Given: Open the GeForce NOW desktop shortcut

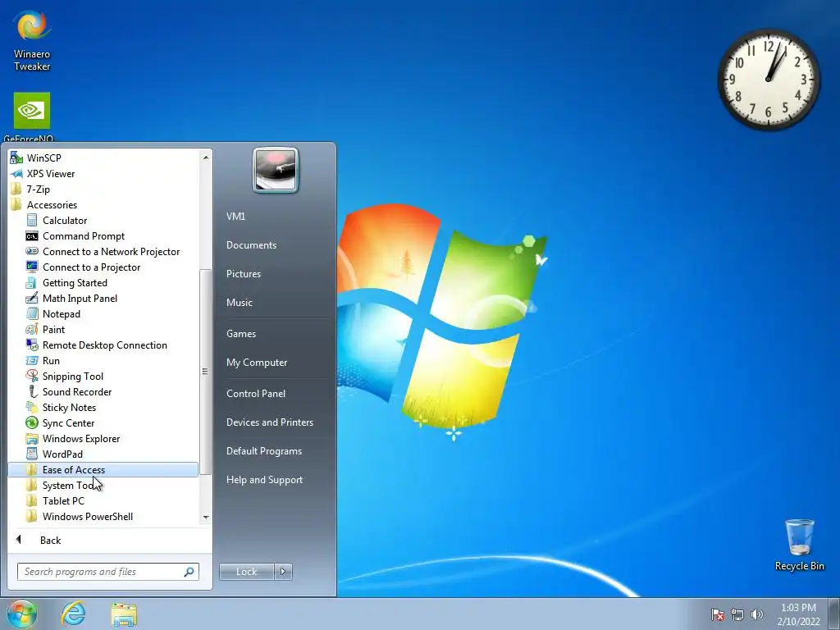Looking at the screenshot, I should pos(32,116).
